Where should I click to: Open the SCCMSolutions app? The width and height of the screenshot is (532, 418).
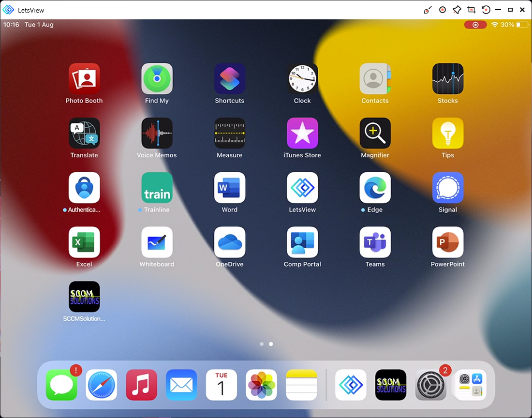coord(84,296)
